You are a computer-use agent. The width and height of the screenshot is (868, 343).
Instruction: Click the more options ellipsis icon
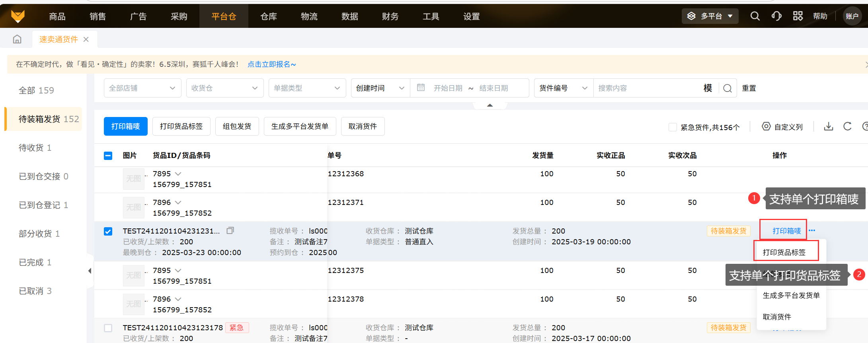(812, 231)
